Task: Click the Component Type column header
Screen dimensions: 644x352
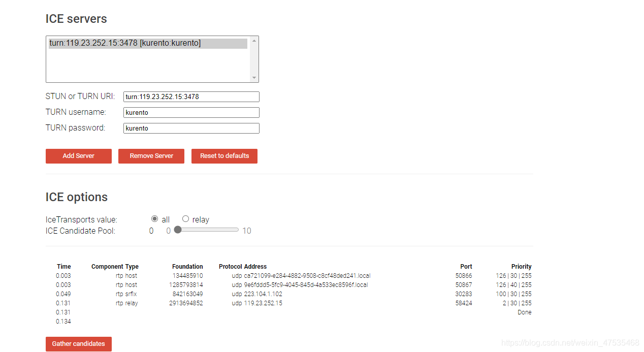Action: (115, 266)
